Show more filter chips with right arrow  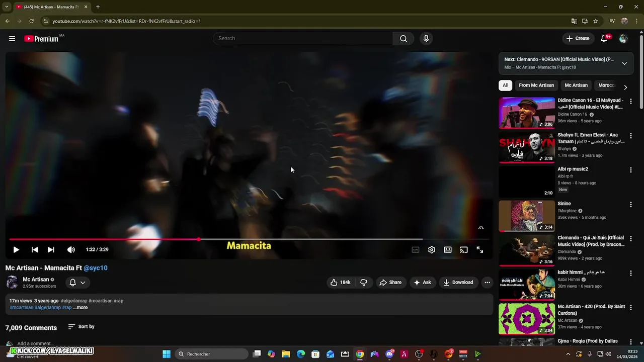[x=625, y=87]
